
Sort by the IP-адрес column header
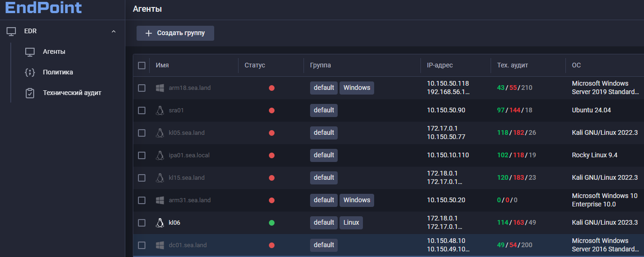click(x=440, y=66)
